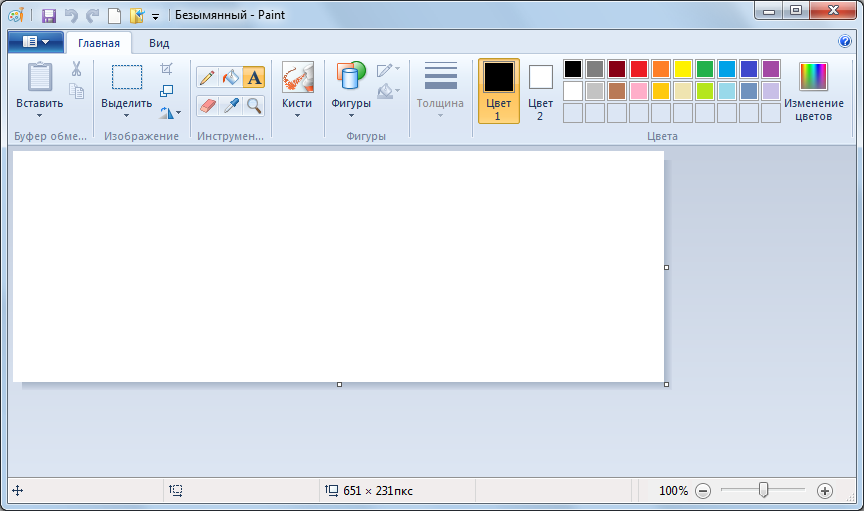This screenshot has height=511, width=864.
Task: Set Цвет 2 as active color
Action: (540, 90)
